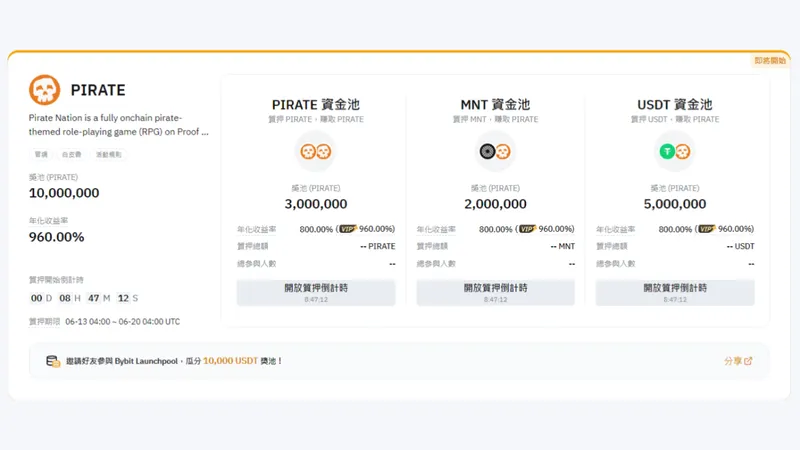Click the MNT pool token icon
The height and width of the screenshot is (450, 800).
tap(495, 152)
